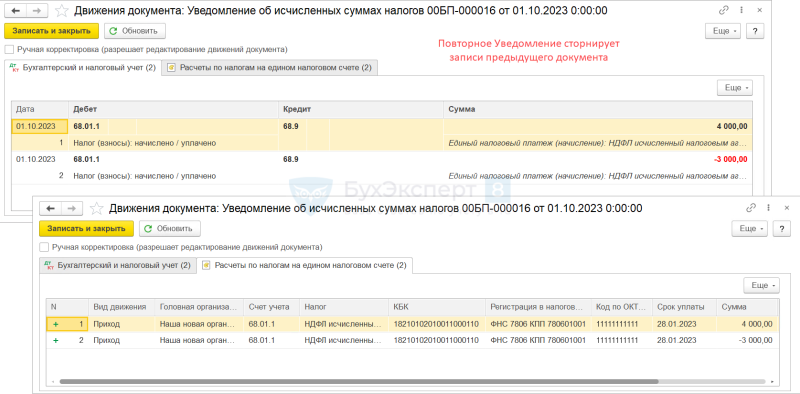Open kebab menu in lower window
This screenshot has height=394, width=800.
[768, 208]
